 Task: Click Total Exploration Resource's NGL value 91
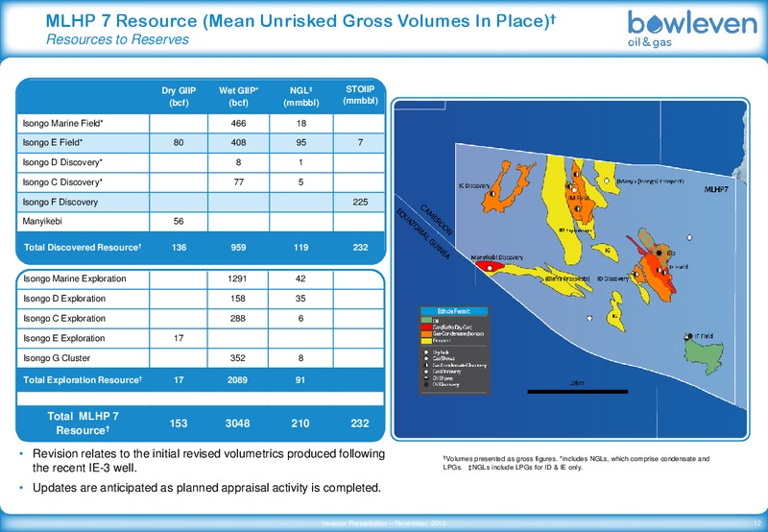coord(300,380)
